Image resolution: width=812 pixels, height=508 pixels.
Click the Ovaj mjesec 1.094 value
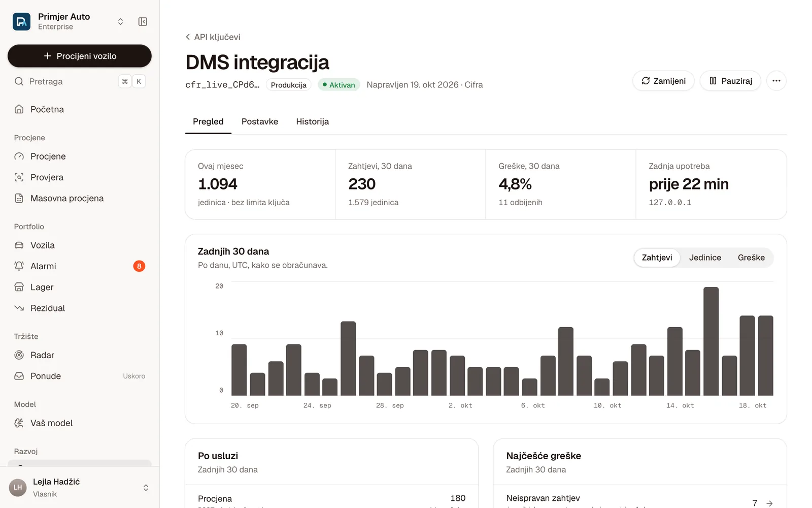pyautogui.click(x=218, y=184)
